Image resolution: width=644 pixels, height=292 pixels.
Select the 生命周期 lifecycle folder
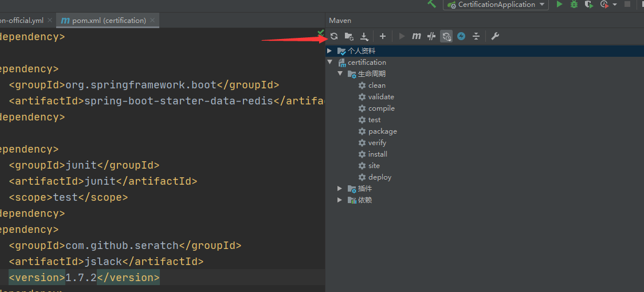pyautogui.click(x=372, y=74)
